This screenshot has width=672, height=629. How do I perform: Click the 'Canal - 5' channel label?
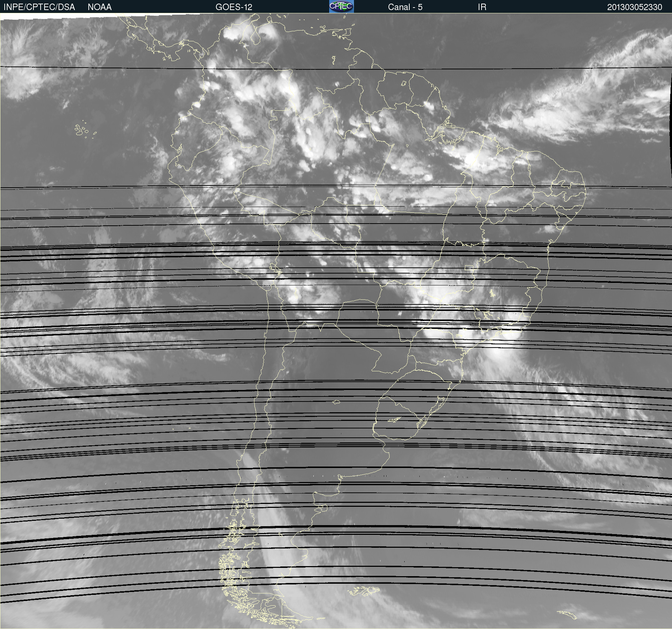pos(405,7)
